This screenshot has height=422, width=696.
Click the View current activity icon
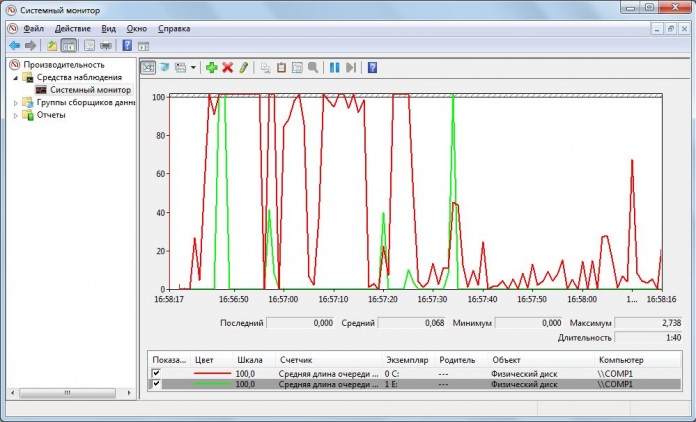tap(147, 68)
